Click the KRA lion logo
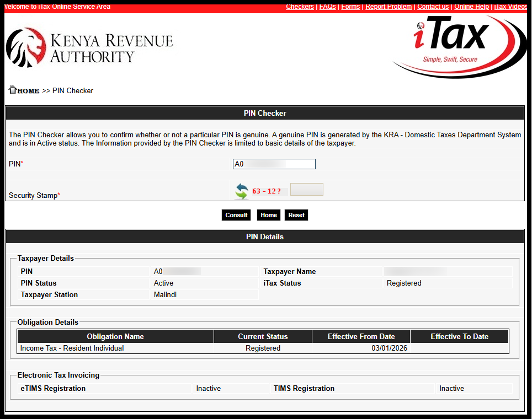Image resolution: width=532 pixels, height=419 pixels. pyautogui.click(x=25, y=47)
